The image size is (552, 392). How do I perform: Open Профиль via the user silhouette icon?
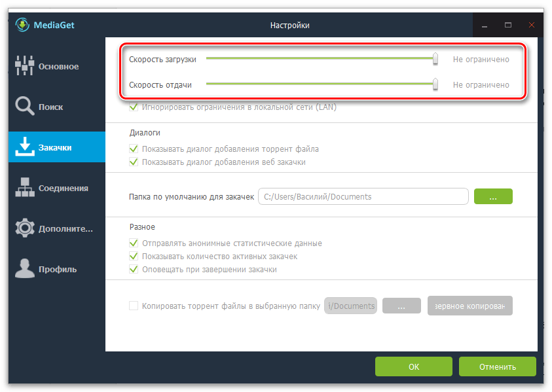(x=25, y=268)
